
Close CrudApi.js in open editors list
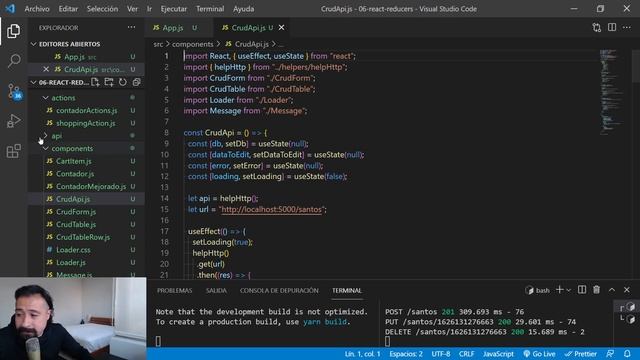point(46,69)
